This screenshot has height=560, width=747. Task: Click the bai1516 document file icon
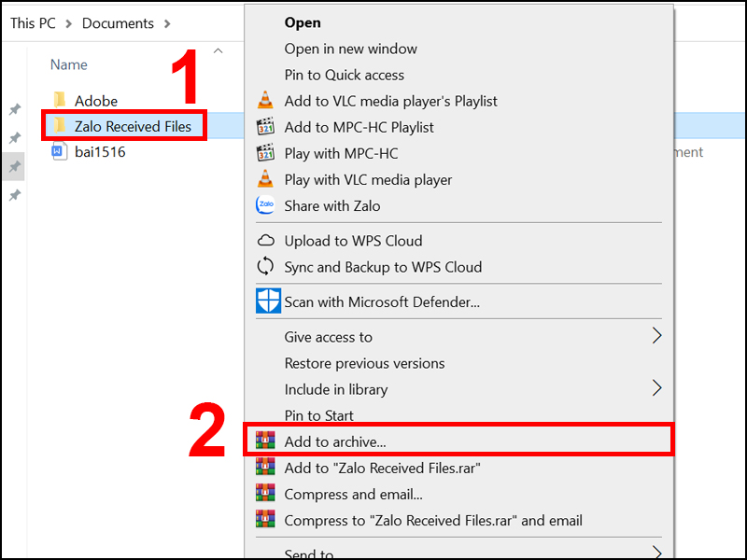[x=59, y=152]
